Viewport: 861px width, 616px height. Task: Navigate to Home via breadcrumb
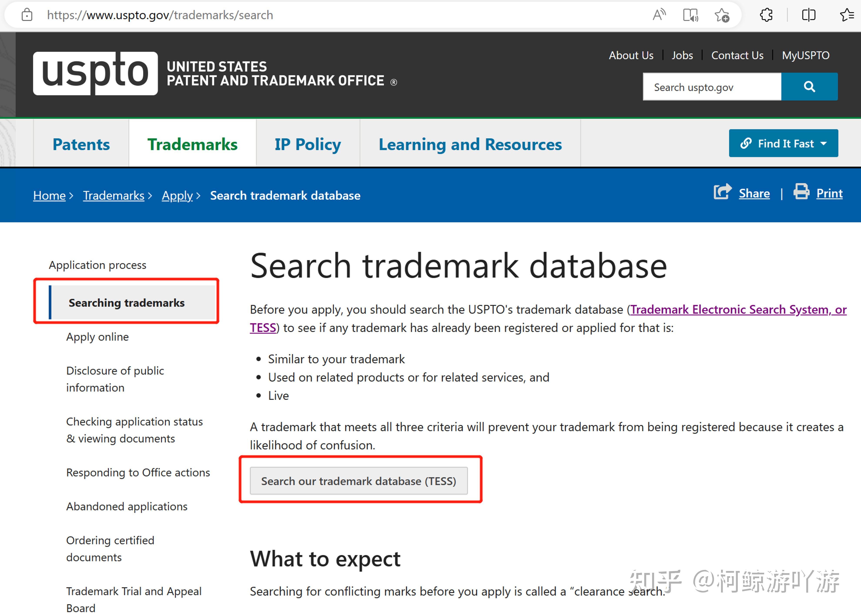point(49,195)
